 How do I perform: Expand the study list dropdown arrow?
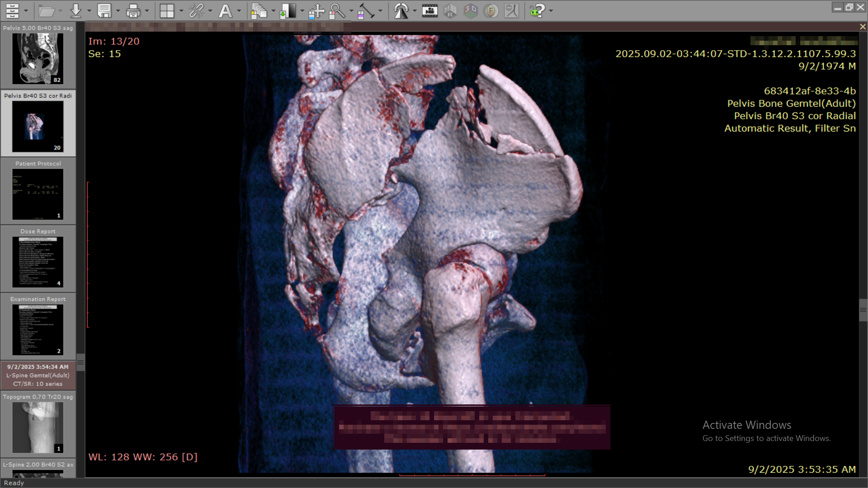click(x=26, y=11)
